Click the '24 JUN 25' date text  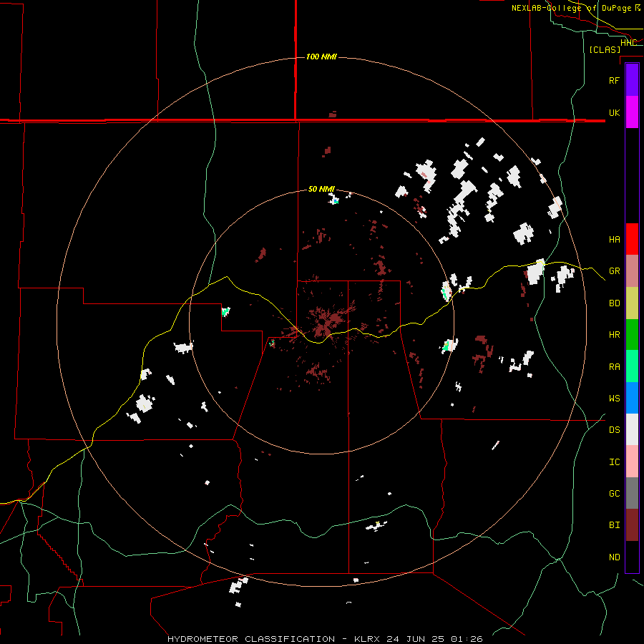(416, 639)
